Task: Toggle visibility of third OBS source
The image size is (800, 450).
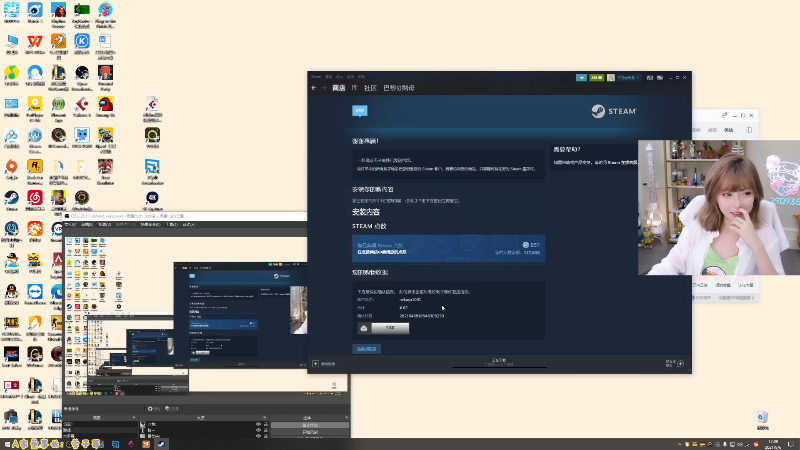Action: 258,436
